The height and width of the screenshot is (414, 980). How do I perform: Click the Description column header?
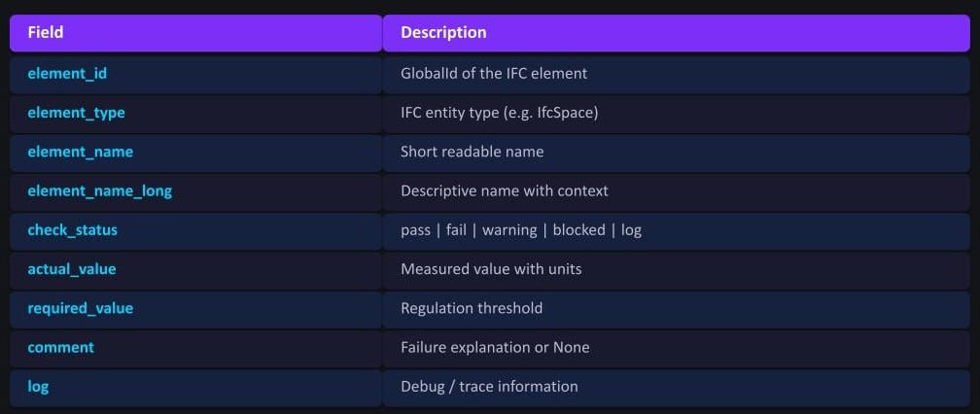pos(443,33)
